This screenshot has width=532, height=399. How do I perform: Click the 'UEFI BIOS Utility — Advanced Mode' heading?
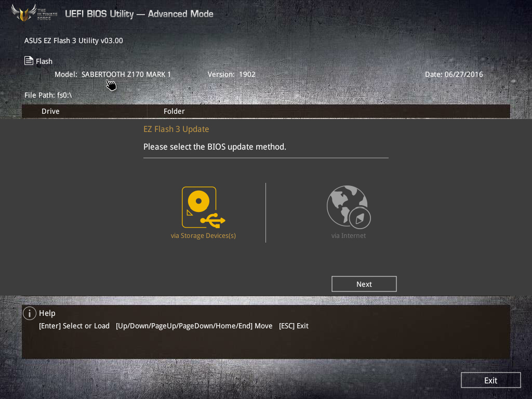[139, 14]
